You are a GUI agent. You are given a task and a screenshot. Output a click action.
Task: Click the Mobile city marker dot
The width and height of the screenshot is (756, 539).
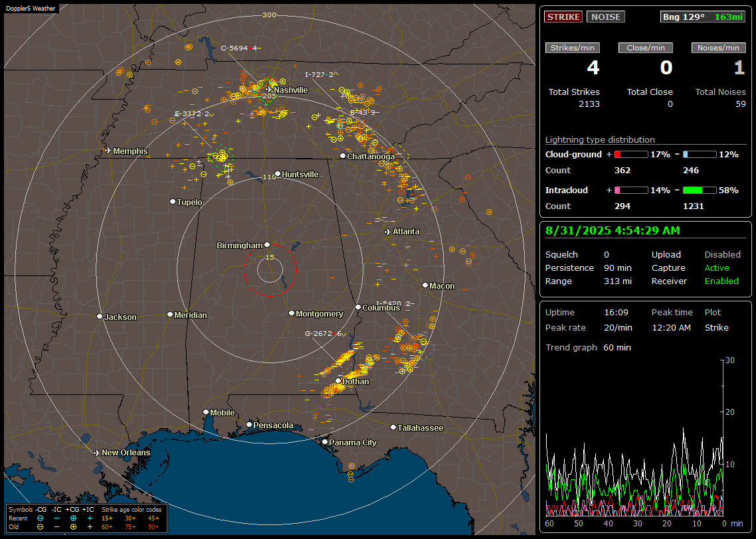[x=206, y=412]
